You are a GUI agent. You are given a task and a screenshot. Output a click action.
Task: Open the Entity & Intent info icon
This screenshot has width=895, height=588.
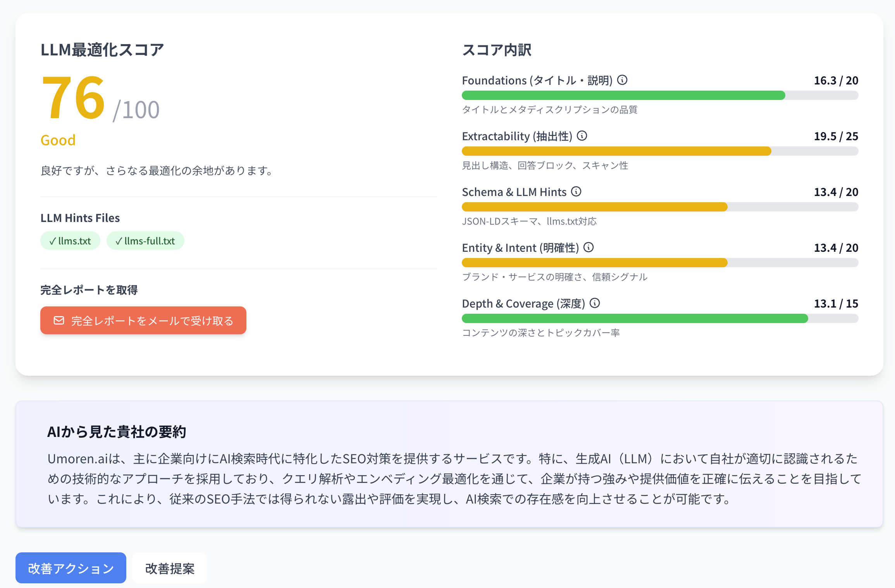[x=588, y=248]
